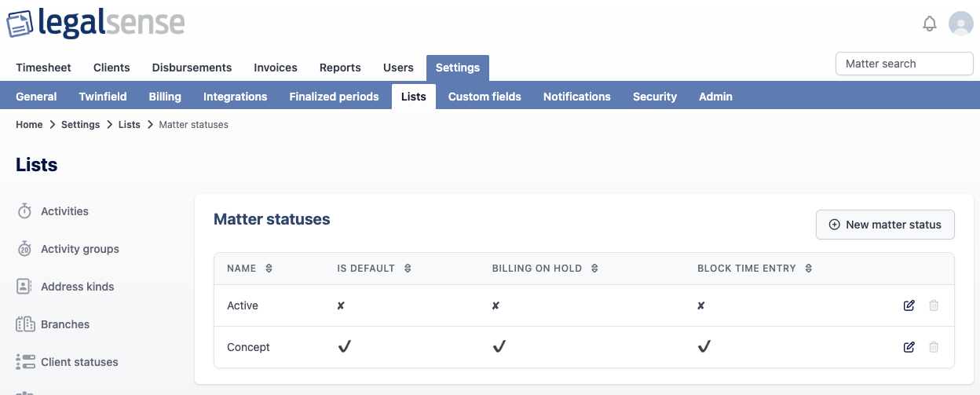This screenshot has width=980, height=395.
Task: Switch to Billing subtab
Action: [x=165, y=97]
